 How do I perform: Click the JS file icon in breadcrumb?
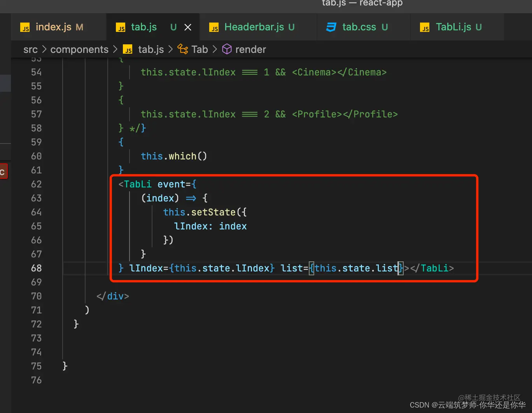(x=128, y=49)
